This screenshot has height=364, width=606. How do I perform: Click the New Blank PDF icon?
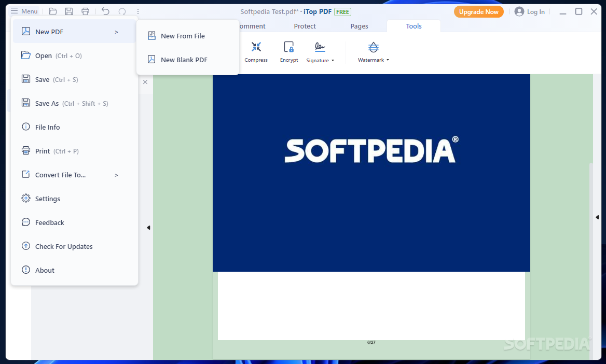(x=151, y=59)
